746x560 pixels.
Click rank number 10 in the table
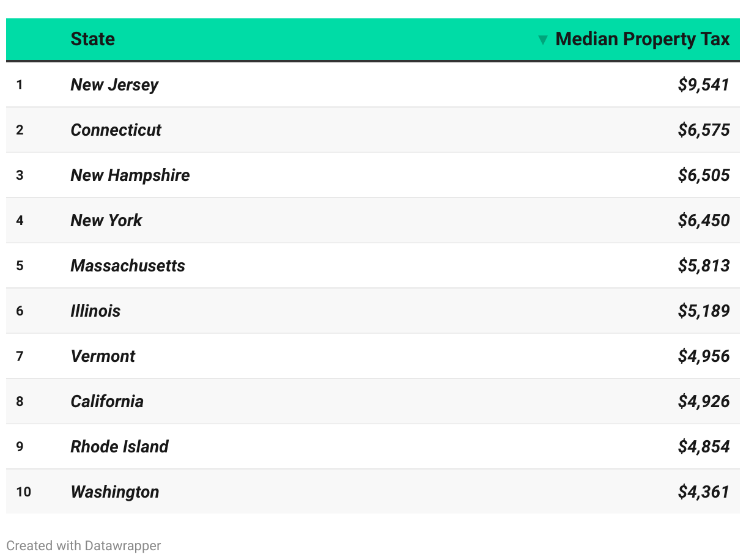click(x=23, y=492)
